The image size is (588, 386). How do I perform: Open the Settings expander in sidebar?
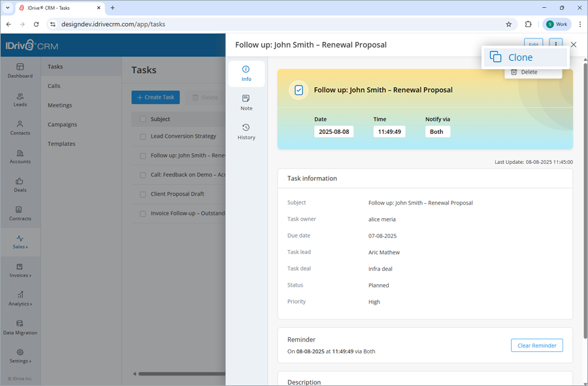pyautogui.click(x=20, y=356)
